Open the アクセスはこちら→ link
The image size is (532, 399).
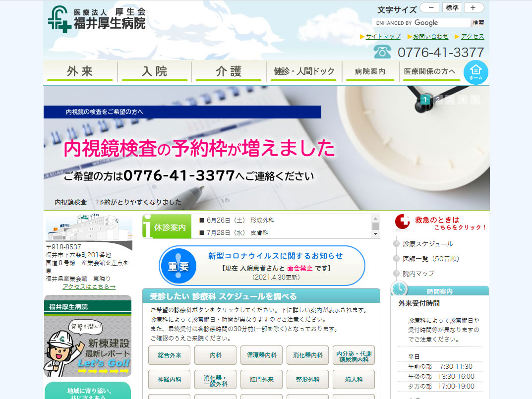click(x=89, y=286)
